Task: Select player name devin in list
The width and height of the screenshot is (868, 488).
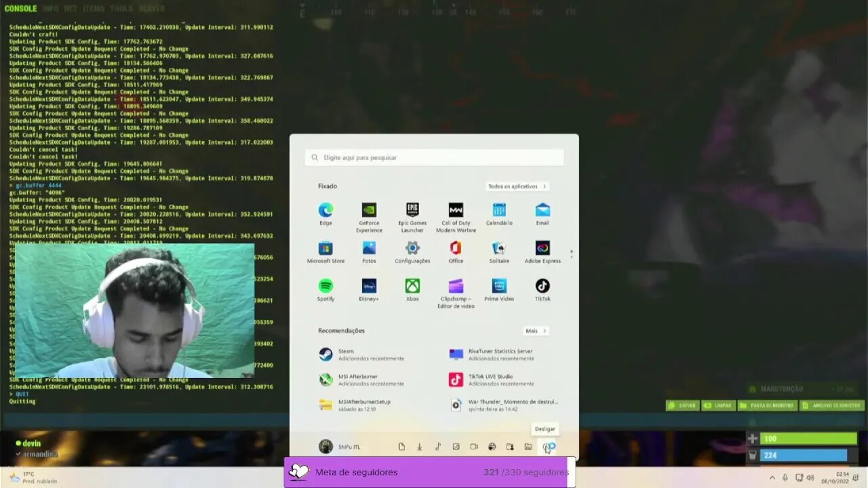Action: (31, 443)
